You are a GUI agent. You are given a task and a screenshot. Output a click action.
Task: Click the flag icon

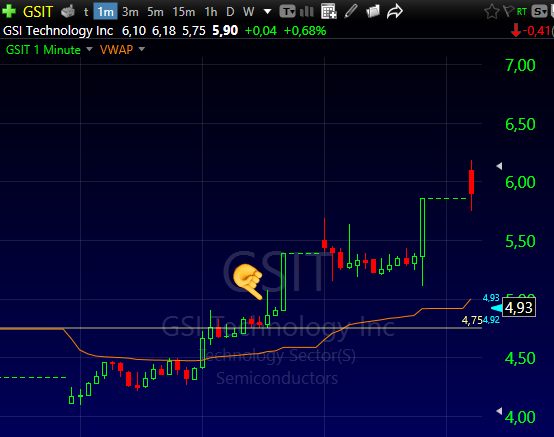click(x=508, y=11)
